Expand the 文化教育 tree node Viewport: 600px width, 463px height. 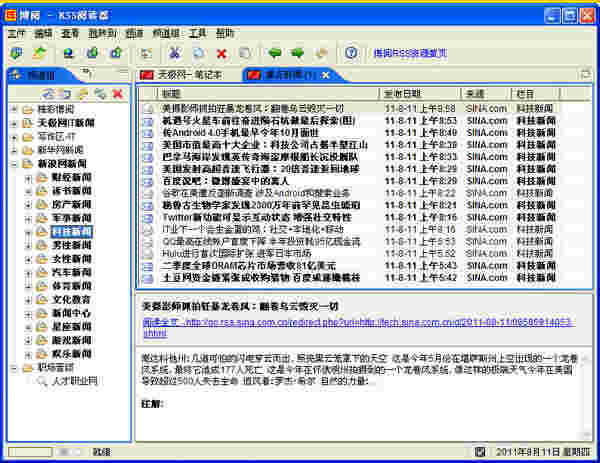pos(28,300)
